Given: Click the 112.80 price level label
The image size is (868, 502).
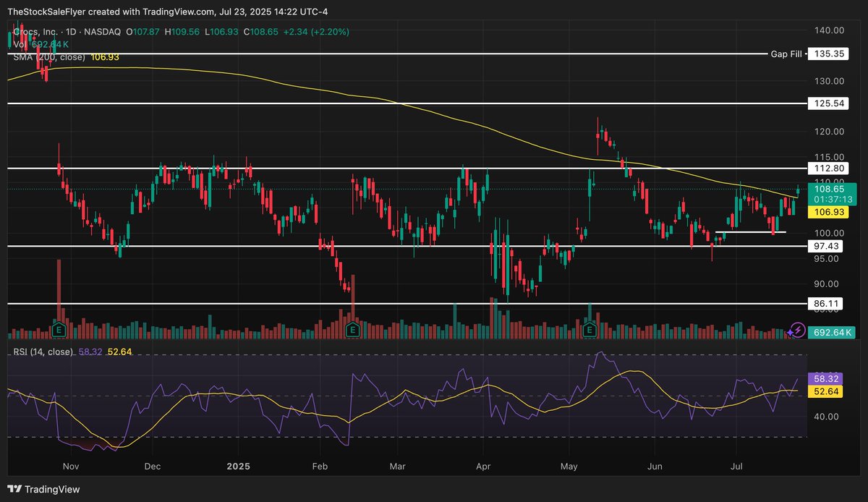Looking at the screenshot, I should (x=828, y=168).
